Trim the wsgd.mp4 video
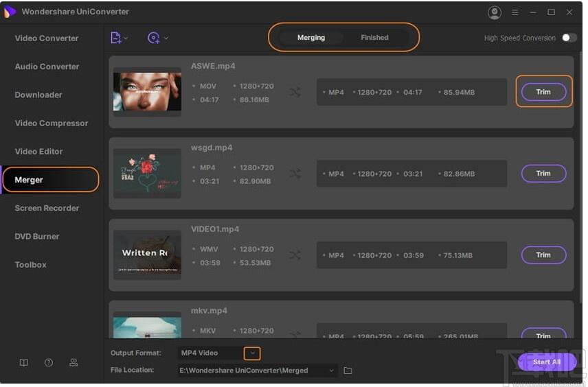This screenshot has height=387, width=588. (543, 174)
